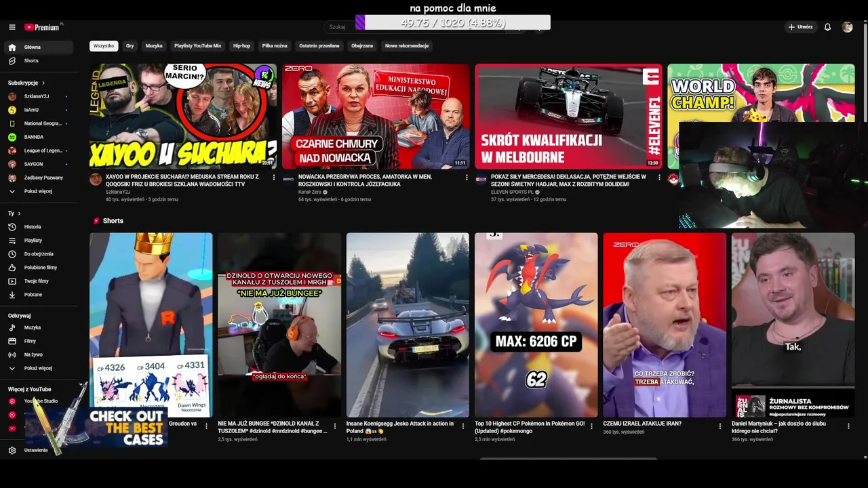
Task: Open the SKRÓT KWALIFIKACJI W MELBOURNE thumbnail
Action: pos(568,117)
